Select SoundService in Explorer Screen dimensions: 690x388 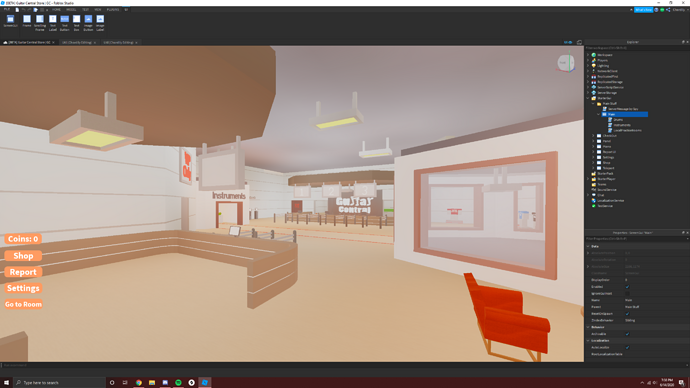click(x=606, y=190)
